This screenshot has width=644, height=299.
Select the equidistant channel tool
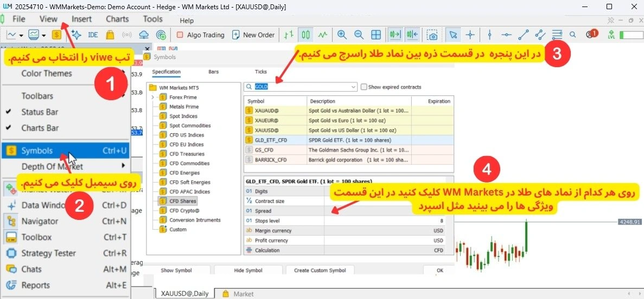[540, 35]
